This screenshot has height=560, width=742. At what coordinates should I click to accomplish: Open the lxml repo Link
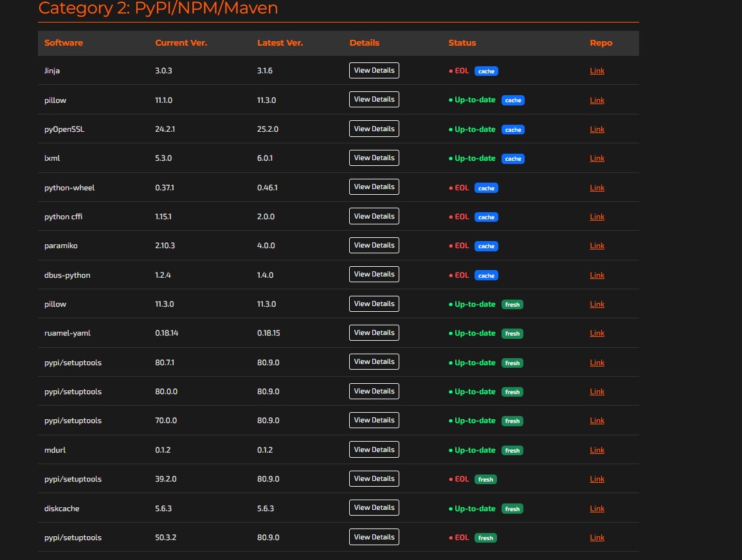(x=597, y=158)
